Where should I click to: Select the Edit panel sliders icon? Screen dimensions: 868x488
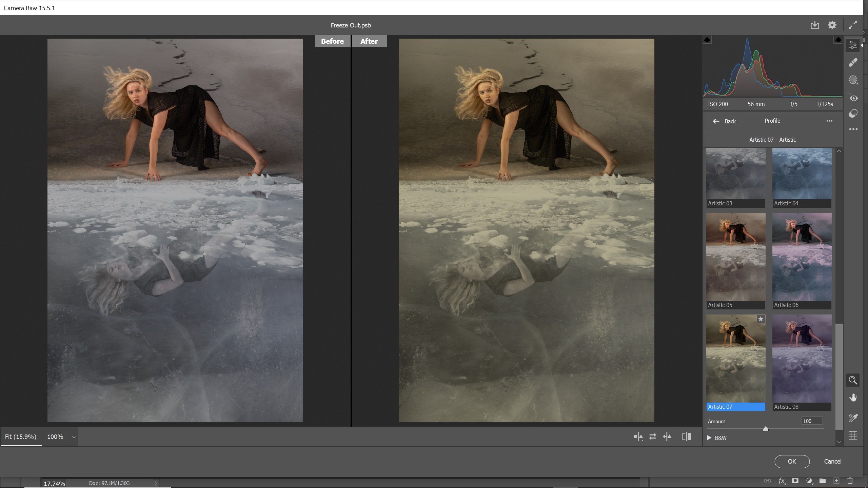point(853,45)
